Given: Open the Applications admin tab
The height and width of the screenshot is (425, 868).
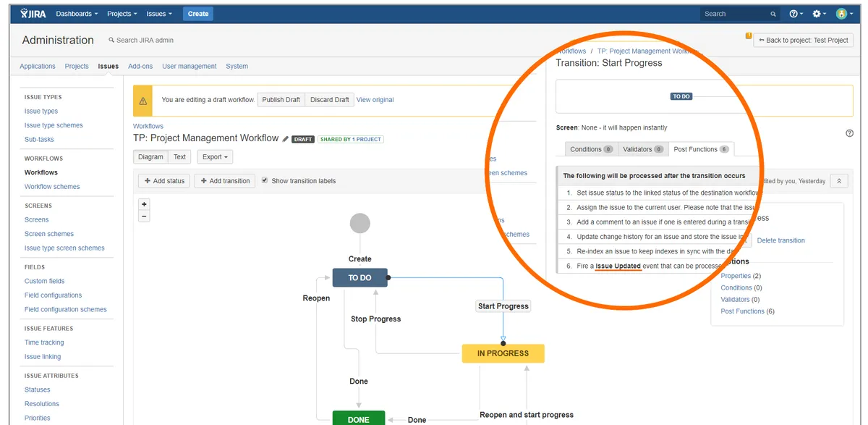Looking at the screenshot, I should coord(38,66).
